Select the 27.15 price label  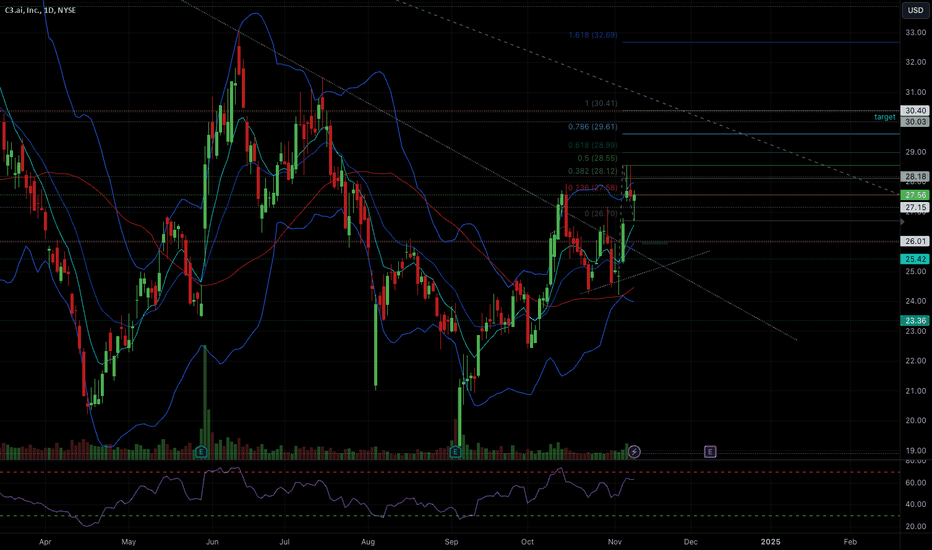tap(915, 208)
